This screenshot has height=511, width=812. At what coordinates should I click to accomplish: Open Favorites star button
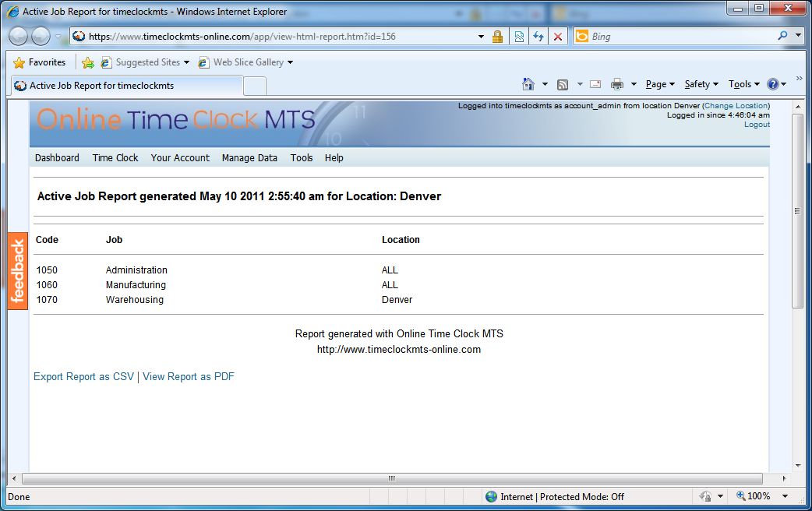pos(40,62)
